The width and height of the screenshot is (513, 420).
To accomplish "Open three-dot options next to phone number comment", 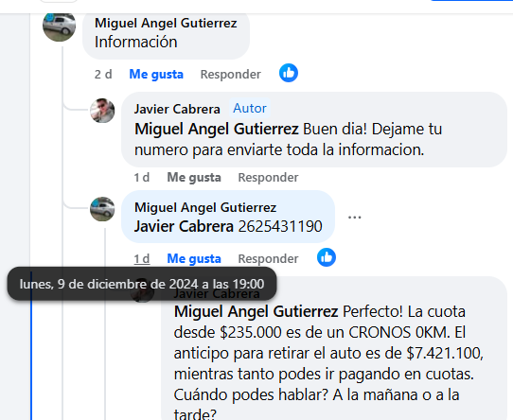I will 355,218.
